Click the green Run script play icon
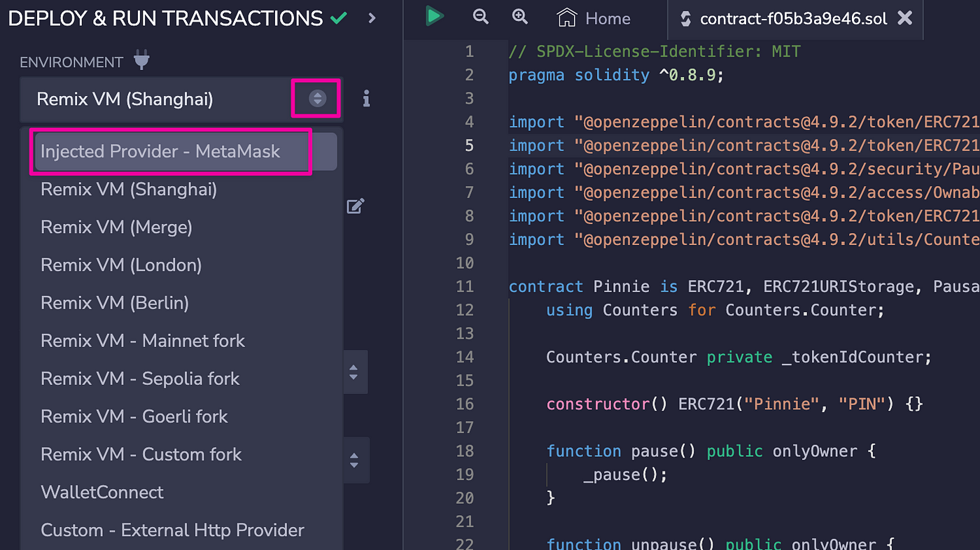 pyautogui.click(x=435, y=15)
